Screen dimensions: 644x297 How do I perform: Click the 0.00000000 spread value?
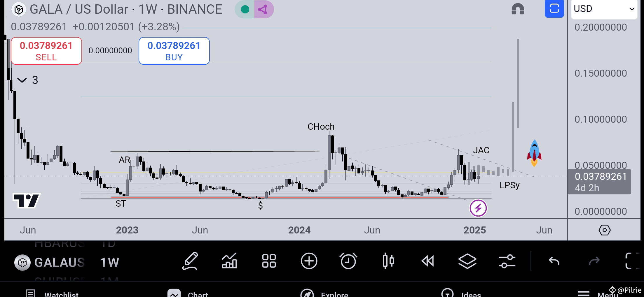[x=110, y=51]
